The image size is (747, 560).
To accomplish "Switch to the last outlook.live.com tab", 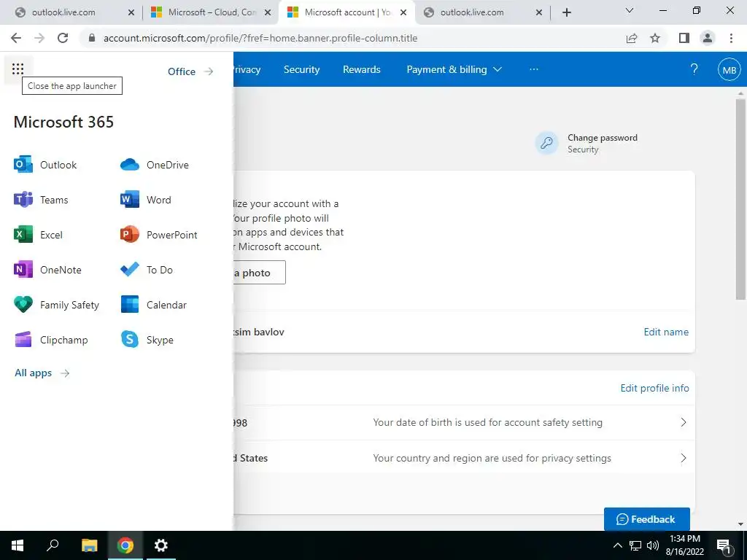I will click(x=472, y=12).
